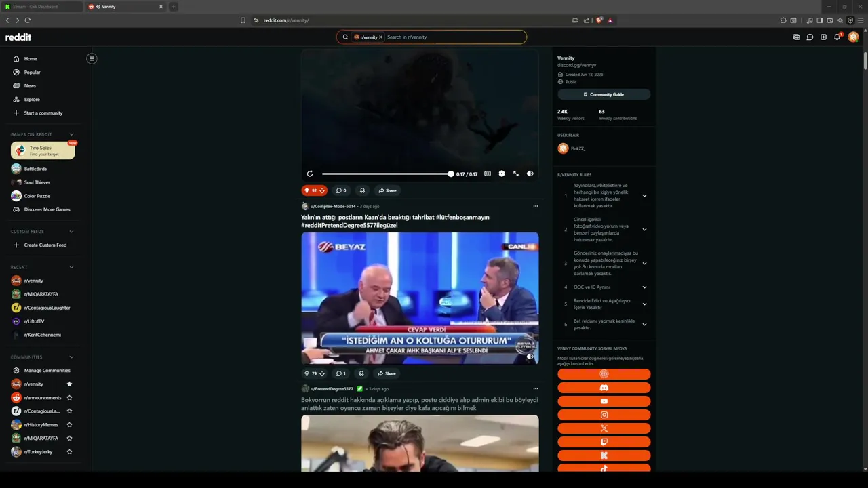Viewport: 868px width, 488px height.
Task: Collapse Recent section
Action: point(71,267)
